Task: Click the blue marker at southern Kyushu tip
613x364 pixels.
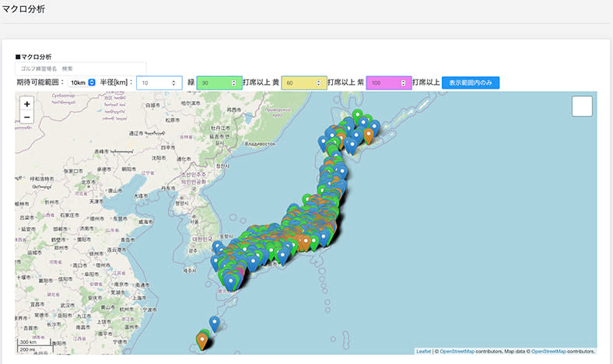Action: (x=230, y=282)
